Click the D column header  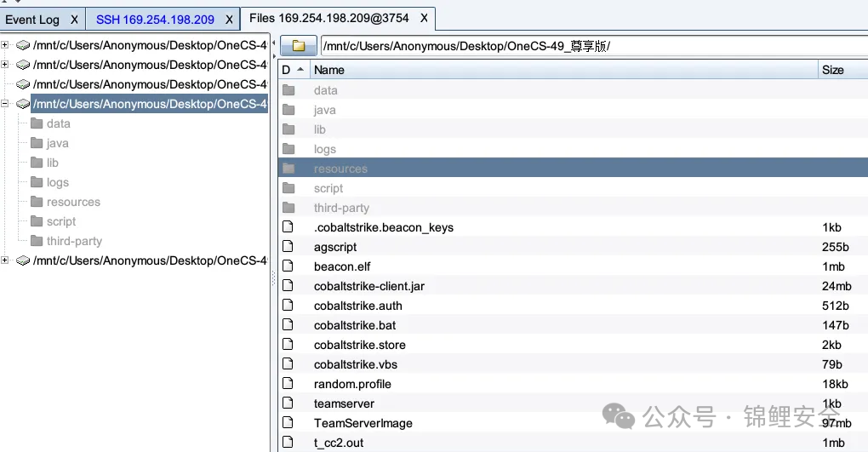(294, 70)
